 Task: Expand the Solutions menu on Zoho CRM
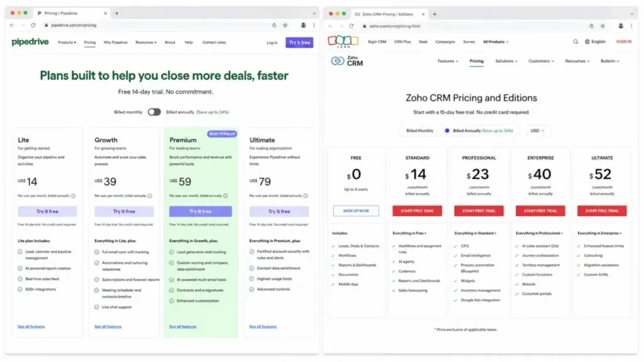[506, 61]
